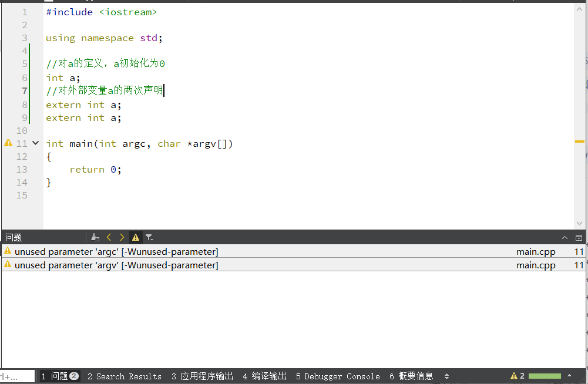
Task: Open the output pane selector arrows
Action: [446, 376]
